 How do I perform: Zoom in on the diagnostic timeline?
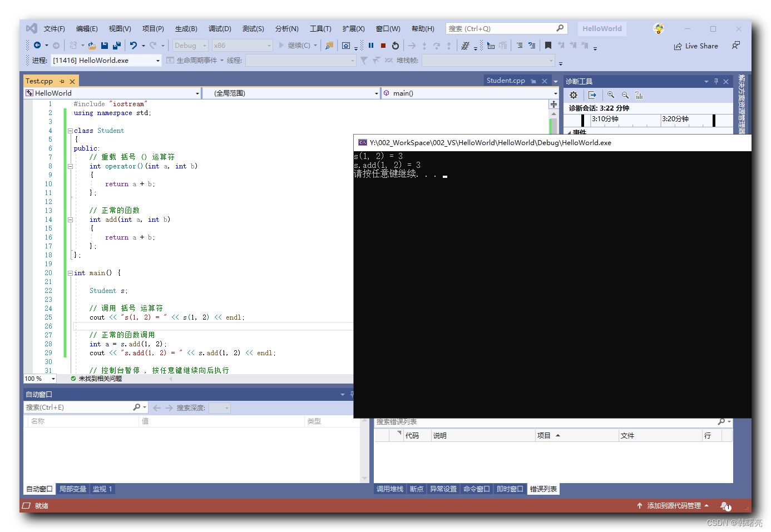(611, 95)
